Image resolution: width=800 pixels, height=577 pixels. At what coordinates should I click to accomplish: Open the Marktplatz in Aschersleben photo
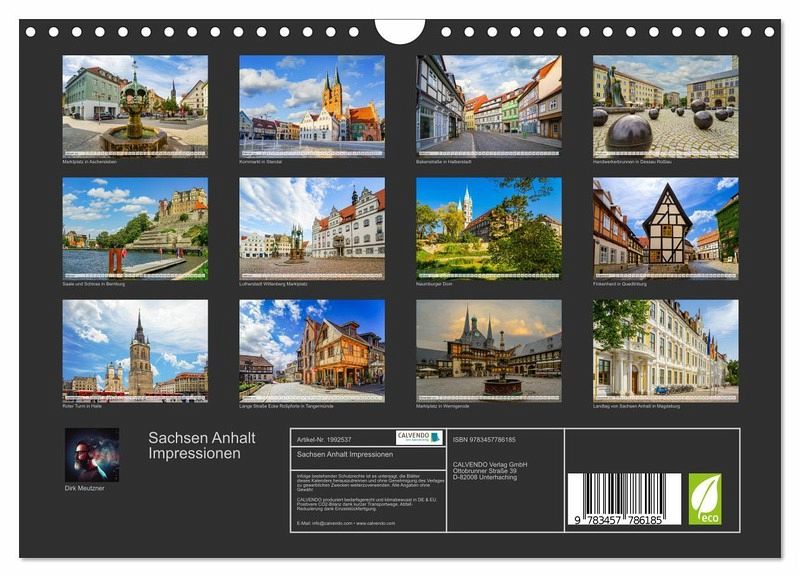(135, 106)
